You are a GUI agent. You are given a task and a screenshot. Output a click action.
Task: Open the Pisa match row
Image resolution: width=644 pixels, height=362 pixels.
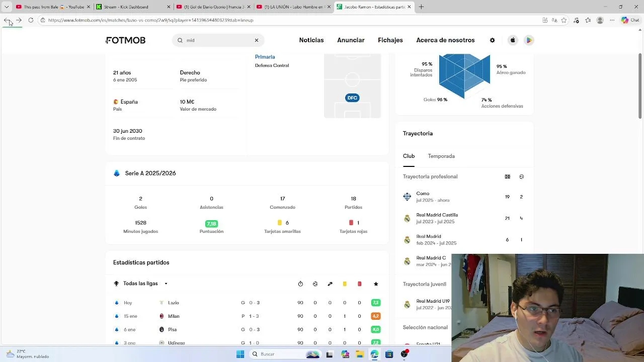247,330
